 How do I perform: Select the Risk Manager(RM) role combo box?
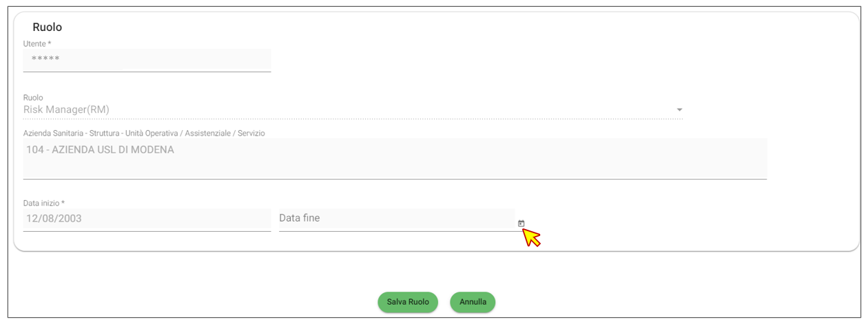[344, 110]
